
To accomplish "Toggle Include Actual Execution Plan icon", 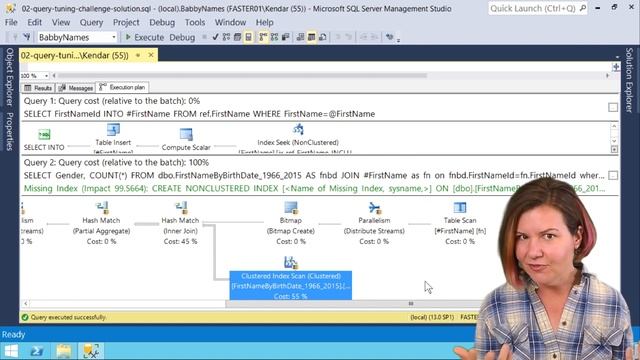I will (263, 37).
